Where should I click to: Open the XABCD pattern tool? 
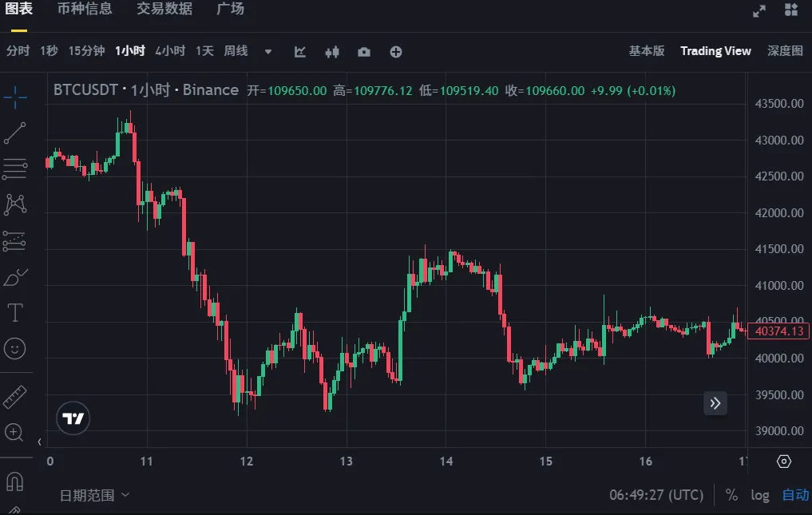click(x=16, y=204)
